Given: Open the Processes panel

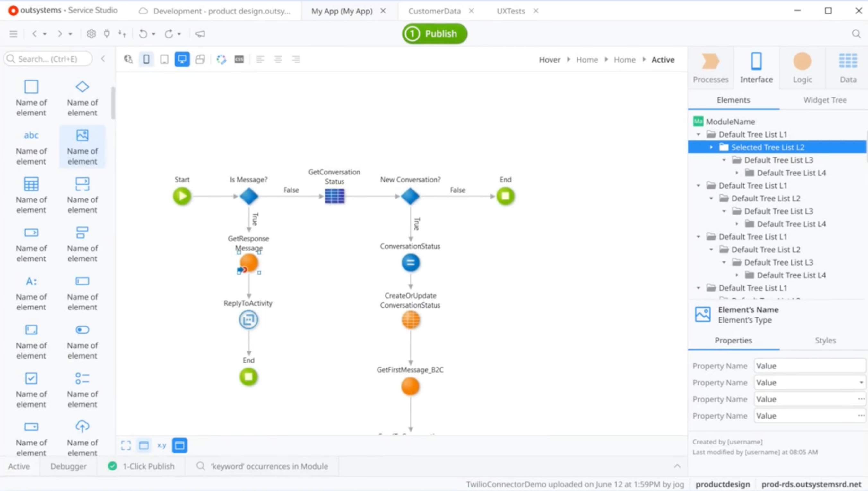Looking at the screenshot, I should click(710, 67).
